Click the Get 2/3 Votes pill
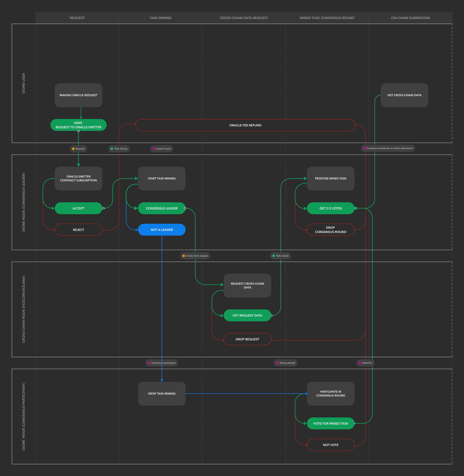 tap(331, 208)
